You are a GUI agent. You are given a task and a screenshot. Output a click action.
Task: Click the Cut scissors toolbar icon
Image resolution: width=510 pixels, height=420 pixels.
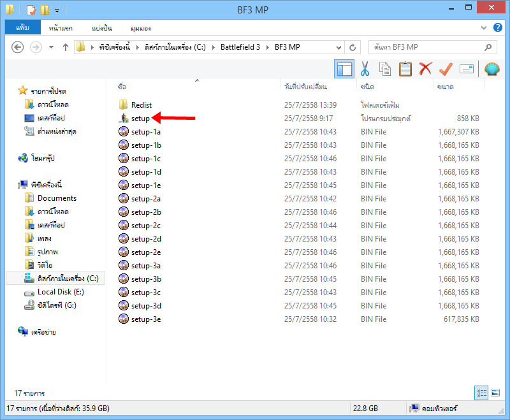[365, 69]
